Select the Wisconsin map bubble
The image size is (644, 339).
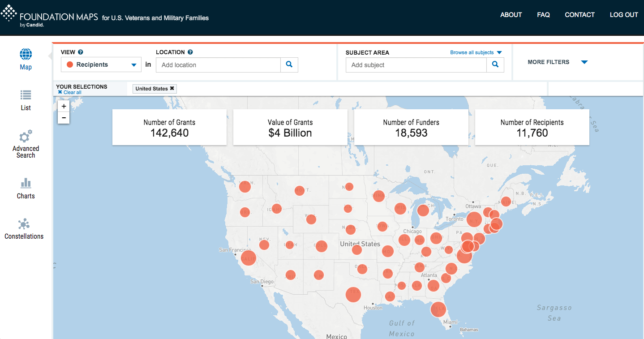click(400, 208)
